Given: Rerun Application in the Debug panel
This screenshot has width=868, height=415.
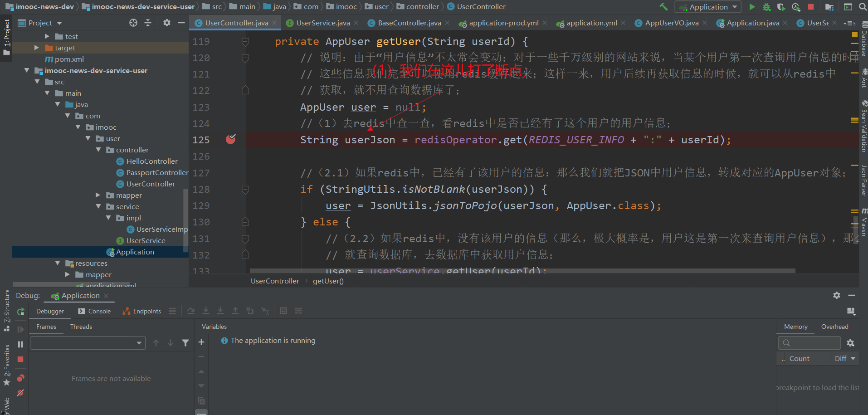Looking at the screenshot, I should coord(20,312).
